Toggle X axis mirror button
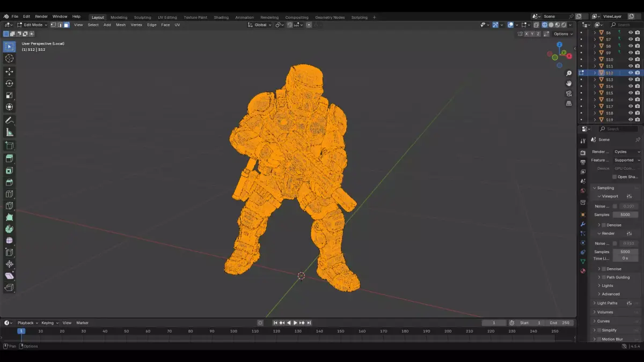Screen dimensions: 644x362 tap(526, 34)
